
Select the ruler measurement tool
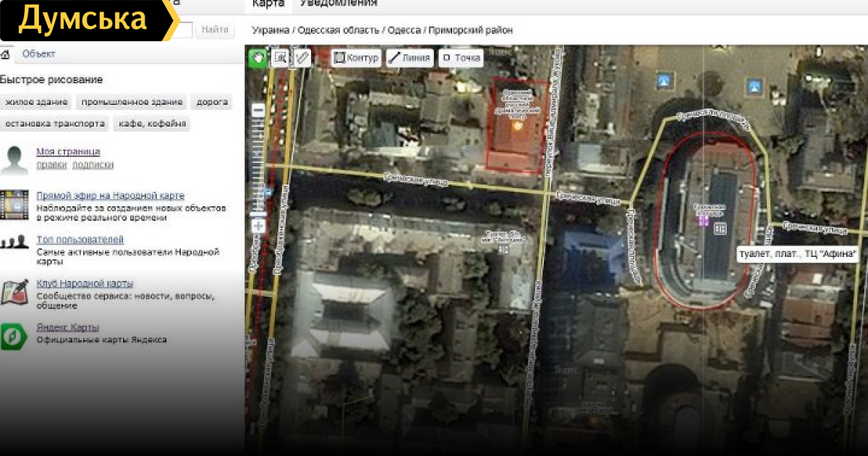(302, 58)
